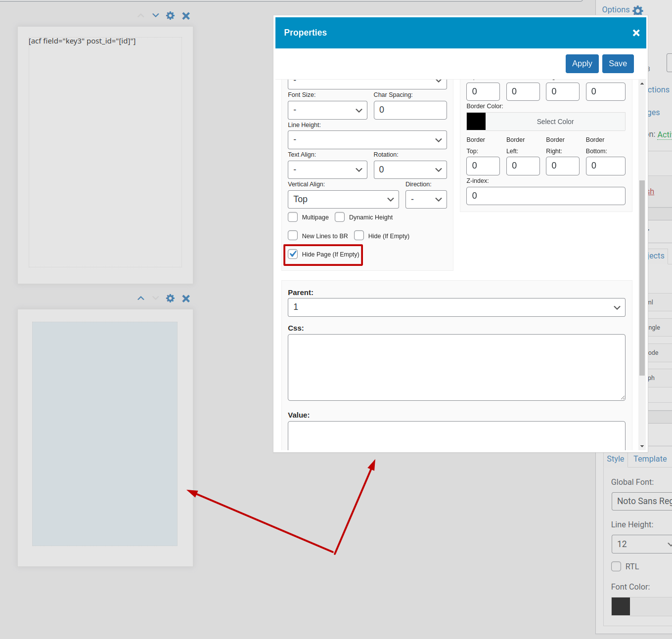Screen dimensions: 672x639
Task: Move the first page down with chevron
Action: coord(156,15)
